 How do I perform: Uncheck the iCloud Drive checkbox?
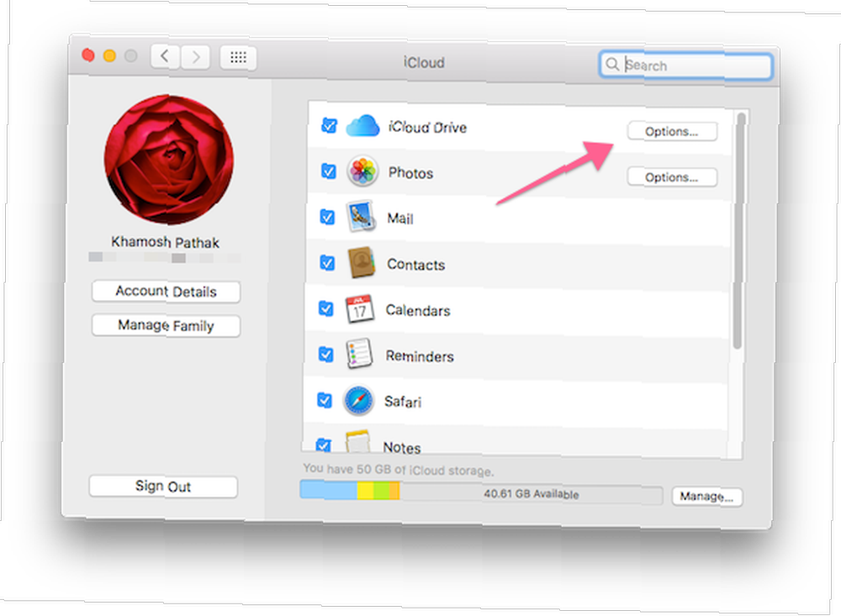[x=329, y=125]
